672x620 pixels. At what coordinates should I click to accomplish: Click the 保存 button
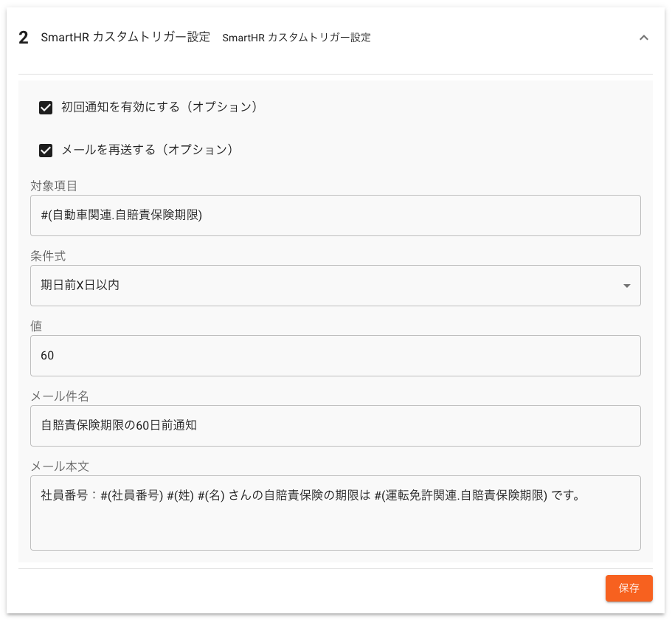(x=628, y=588)
